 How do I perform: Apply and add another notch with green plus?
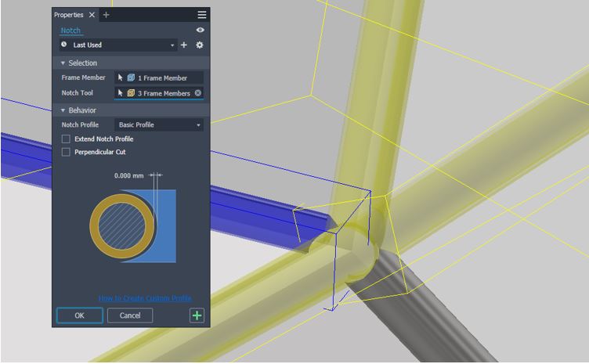click(197, 315)
